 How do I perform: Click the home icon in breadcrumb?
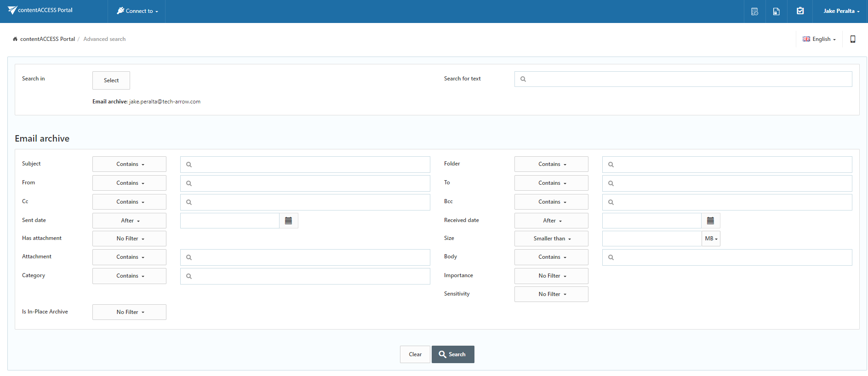coord(15,39)
